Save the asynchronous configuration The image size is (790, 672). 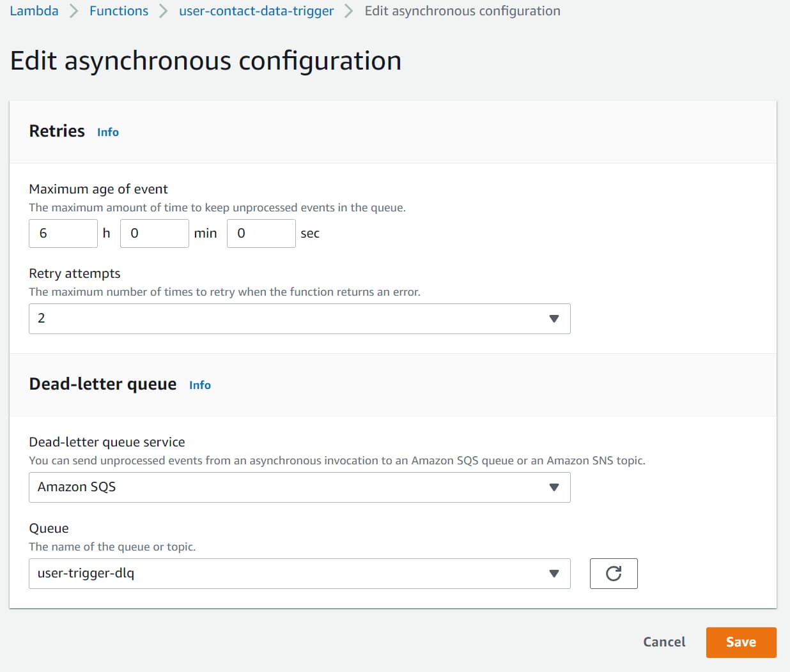click(x=741, y=642)
